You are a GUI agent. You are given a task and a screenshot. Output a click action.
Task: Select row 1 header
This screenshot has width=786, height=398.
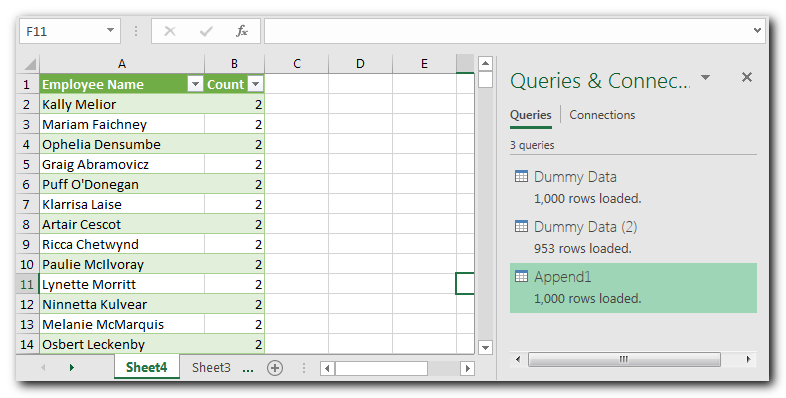[27, 84]
